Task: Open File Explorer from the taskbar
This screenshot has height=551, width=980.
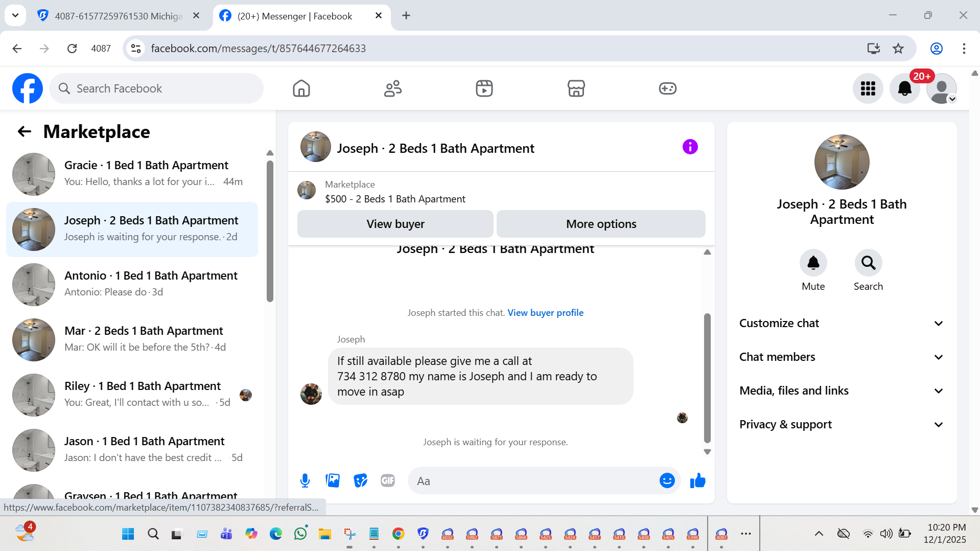Action: tap(325, 534)
